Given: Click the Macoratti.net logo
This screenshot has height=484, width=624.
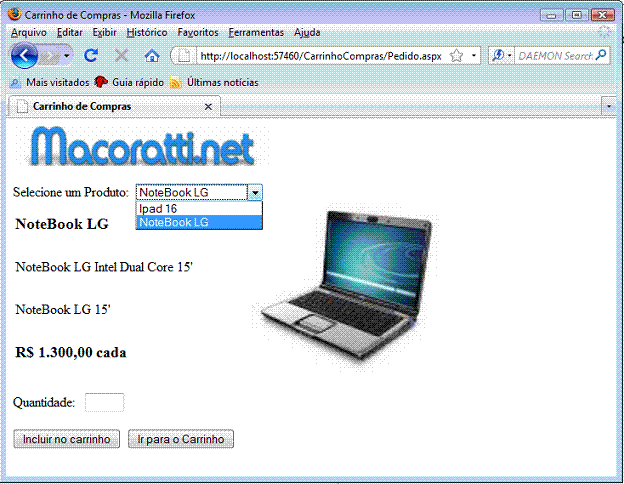Looking at the screenshot, I should tap(142, 146).
